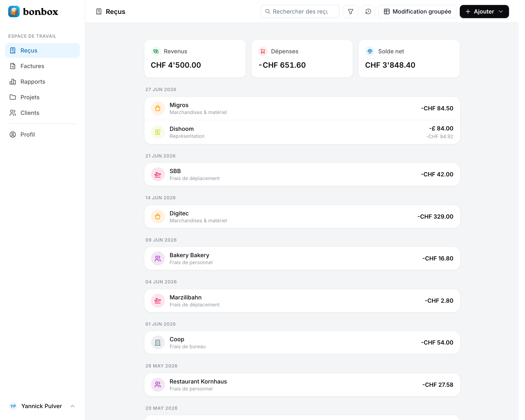The image size is (525, 420).
Task: Open the Migros receipt row
Action: pyautogui.click(x=302, y=108)
